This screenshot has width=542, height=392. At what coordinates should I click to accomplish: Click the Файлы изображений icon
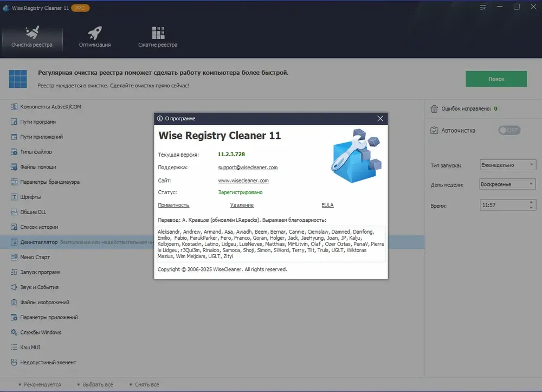14,302
